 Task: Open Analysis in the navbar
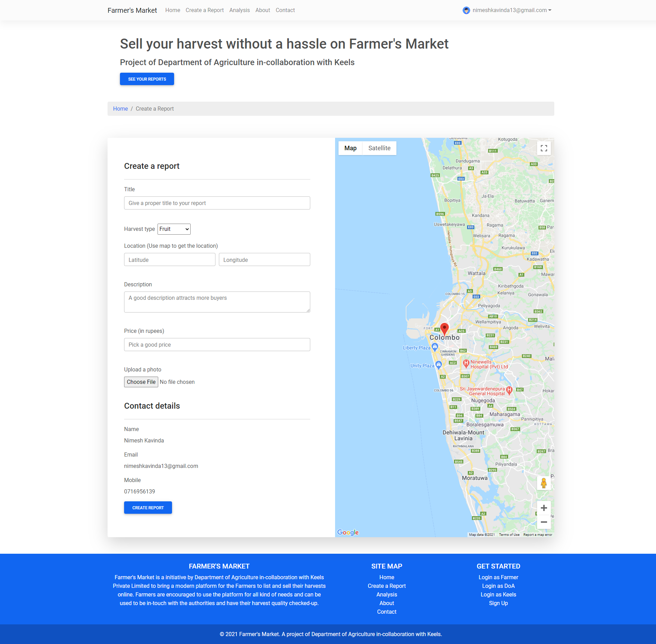pos(240,10)
